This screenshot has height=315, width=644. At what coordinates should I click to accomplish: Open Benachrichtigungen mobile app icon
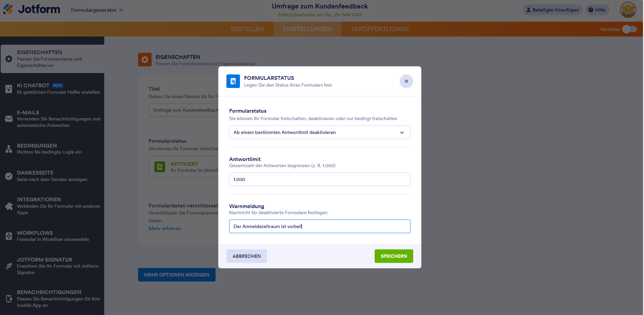click(x=8, y=298)
